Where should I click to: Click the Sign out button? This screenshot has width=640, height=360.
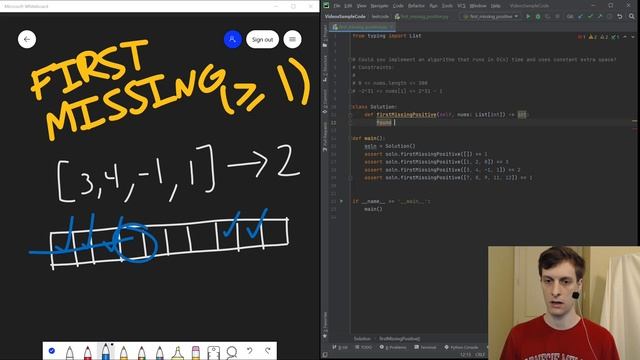pos(262,39)
